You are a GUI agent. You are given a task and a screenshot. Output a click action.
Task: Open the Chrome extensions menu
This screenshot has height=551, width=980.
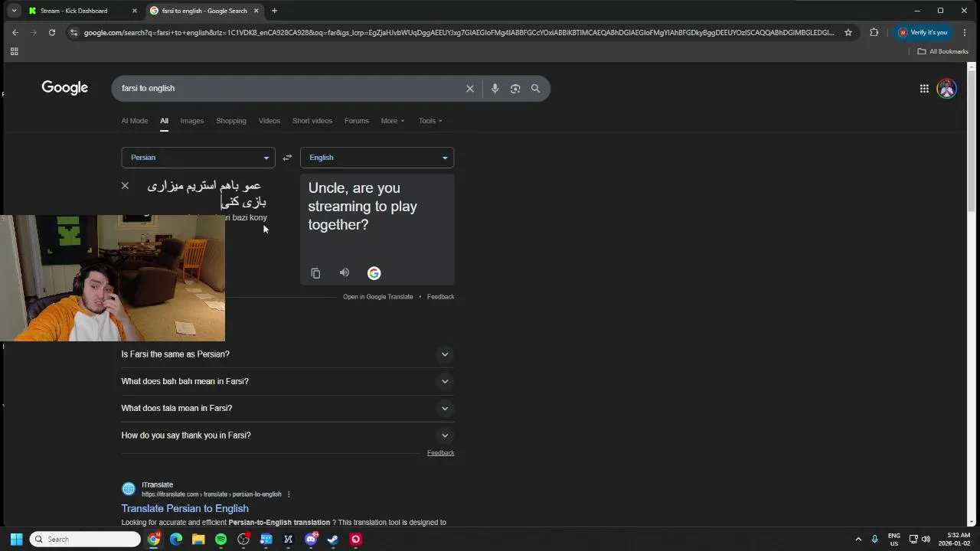[x=874, y=32]
